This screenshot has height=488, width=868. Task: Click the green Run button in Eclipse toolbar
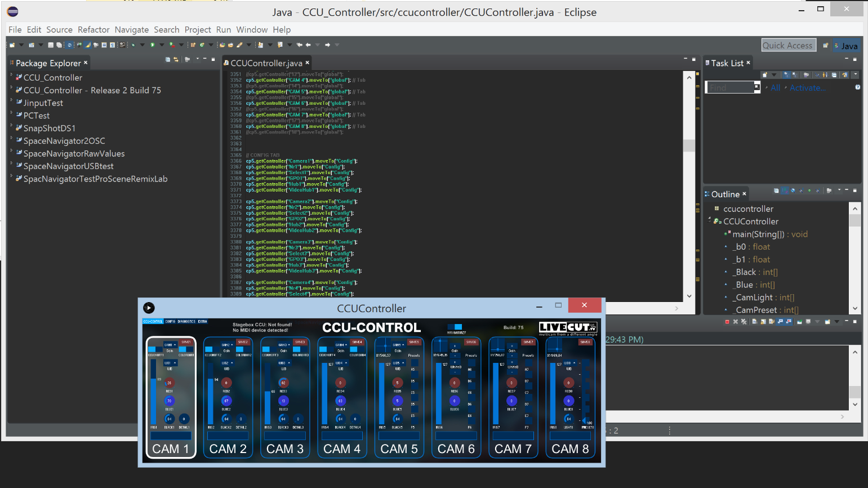[152, 45]
